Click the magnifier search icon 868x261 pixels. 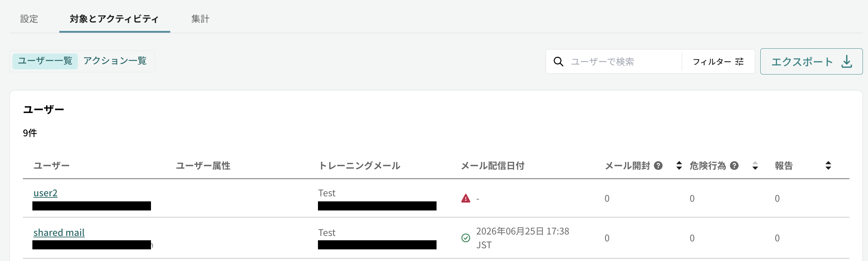click(558, 62)
